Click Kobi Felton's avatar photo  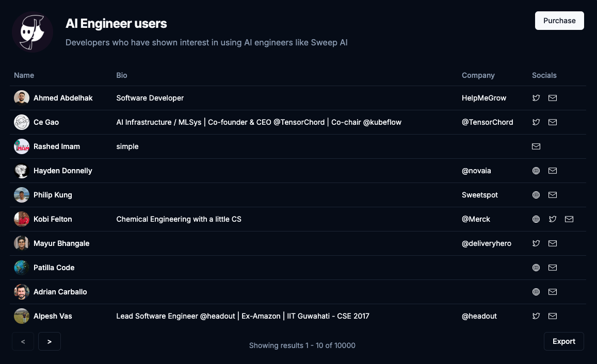tap(22, 219)
